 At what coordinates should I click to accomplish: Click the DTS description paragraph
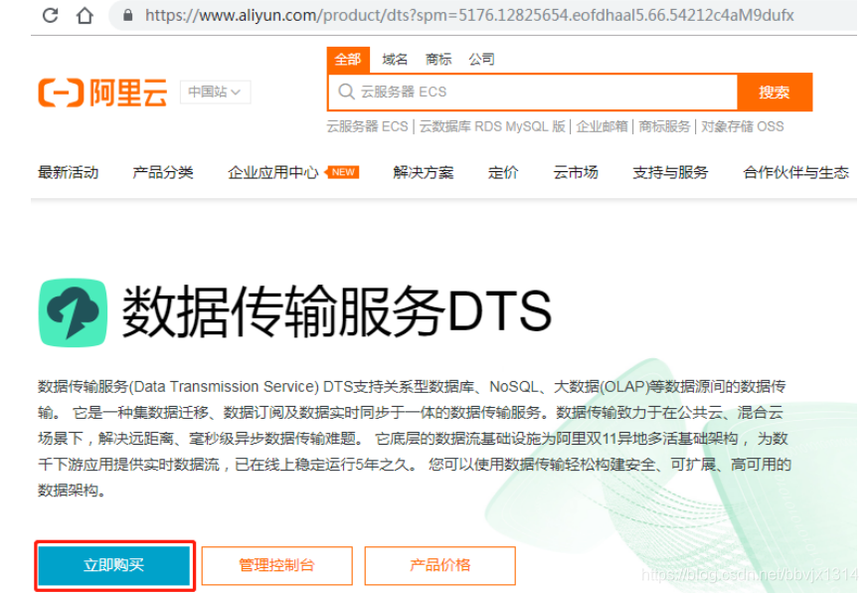(x=414, y=439)
